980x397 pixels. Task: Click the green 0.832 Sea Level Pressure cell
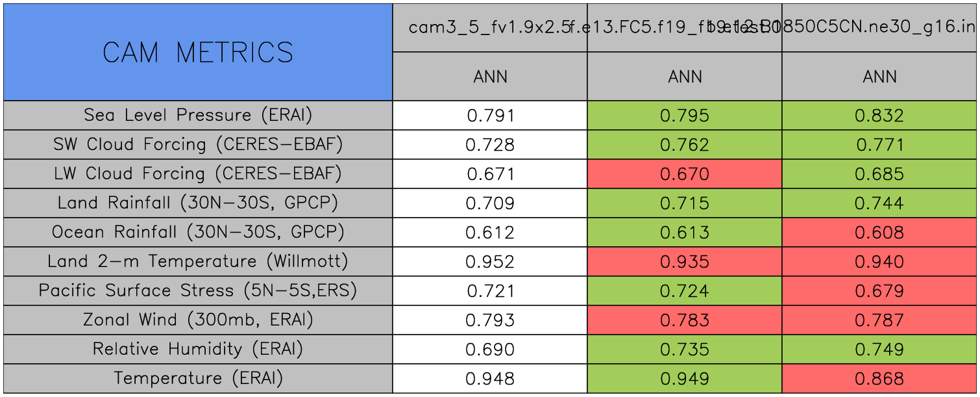coord(879,116)
